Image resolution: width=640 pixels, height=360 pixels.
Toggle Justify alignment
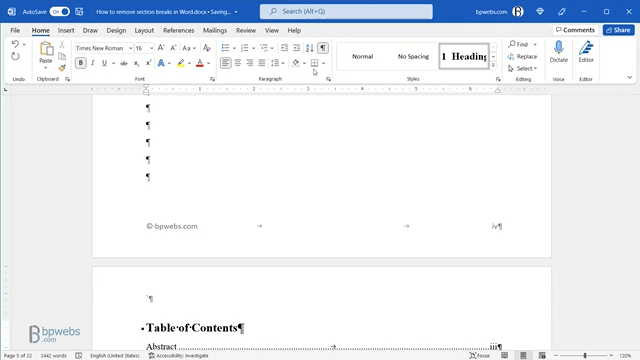point(262,63)
